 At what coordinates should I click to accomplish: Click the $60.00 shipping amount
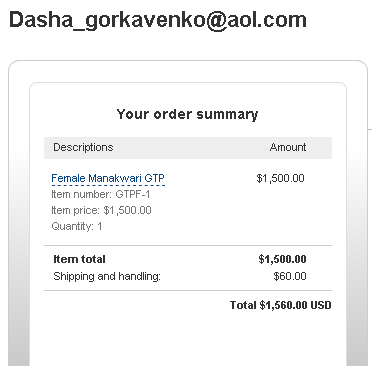[290, 276]
